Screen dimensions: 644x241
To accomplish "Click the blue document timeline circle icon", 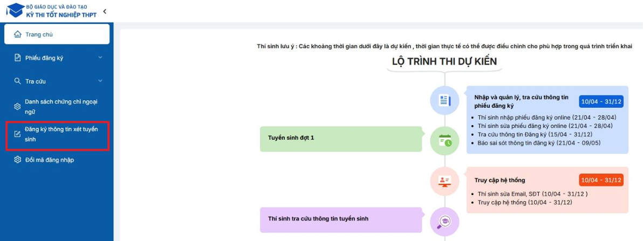I will pyautogui.click(x=444, y=100).
